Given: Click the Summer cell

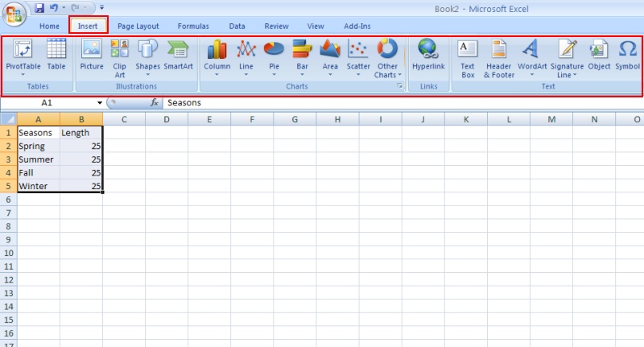Looking at the screenshot, I should click(x=39, y=159).
